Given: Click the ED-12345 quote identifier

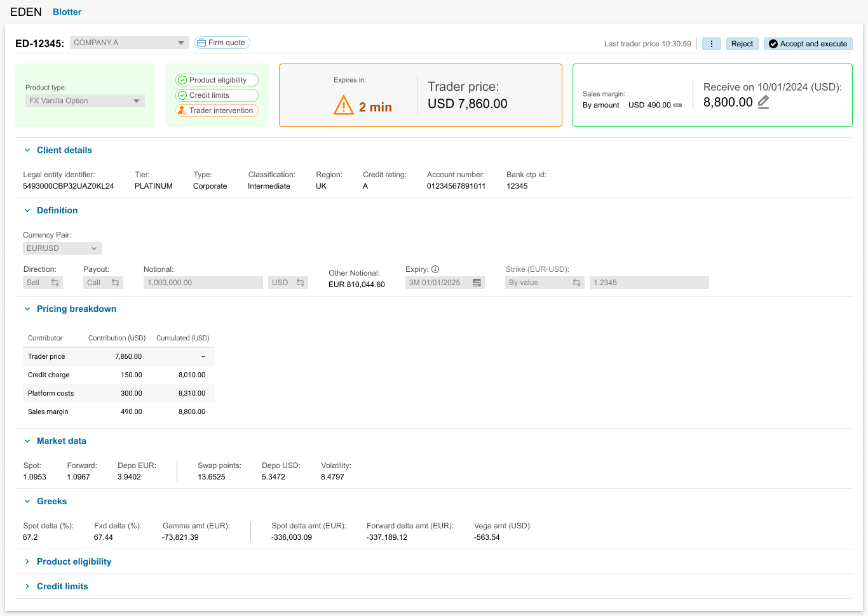Looking at the screenshot, I should pos(39,44).
